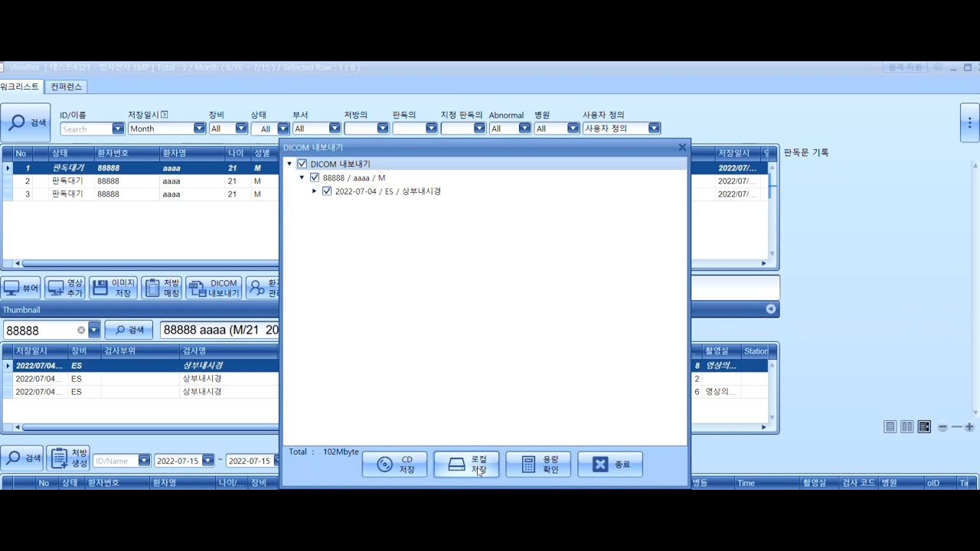Click the 검사 코드 column header
Viewport: 980px width, 551px height.
[x=857, y=483]
